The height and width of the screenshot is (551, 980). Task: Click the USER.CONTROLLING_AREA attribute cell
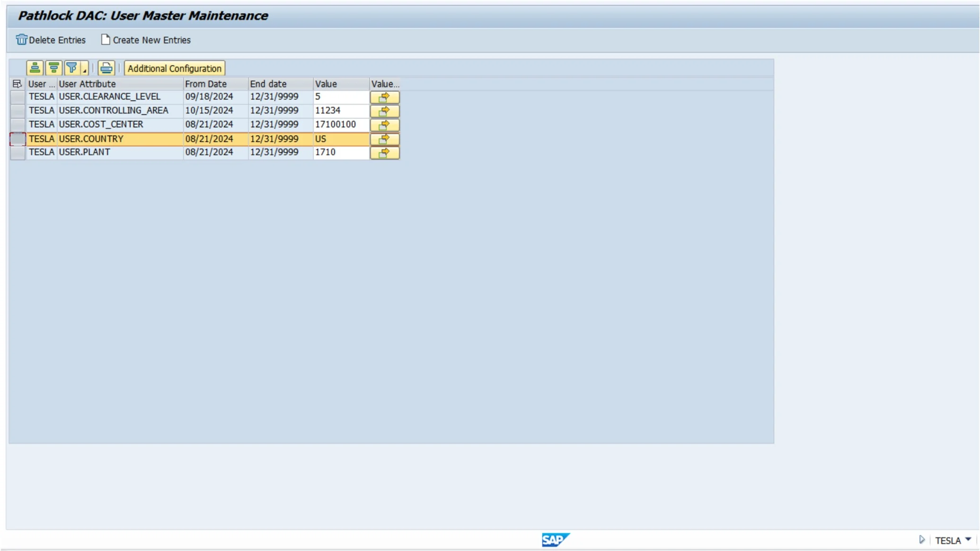click(x=120, y=110)
